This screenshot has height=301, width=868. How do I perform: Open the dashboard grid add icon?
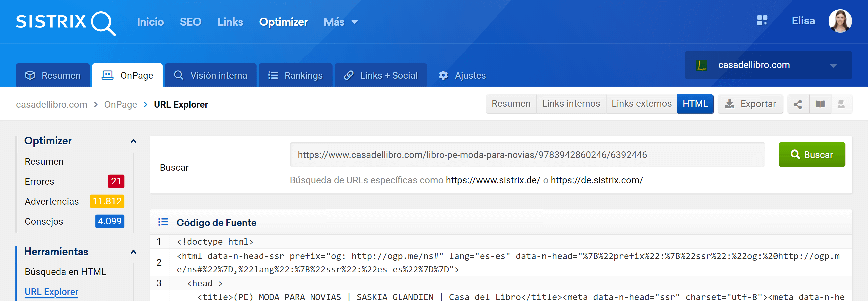(x=762, y=21)
